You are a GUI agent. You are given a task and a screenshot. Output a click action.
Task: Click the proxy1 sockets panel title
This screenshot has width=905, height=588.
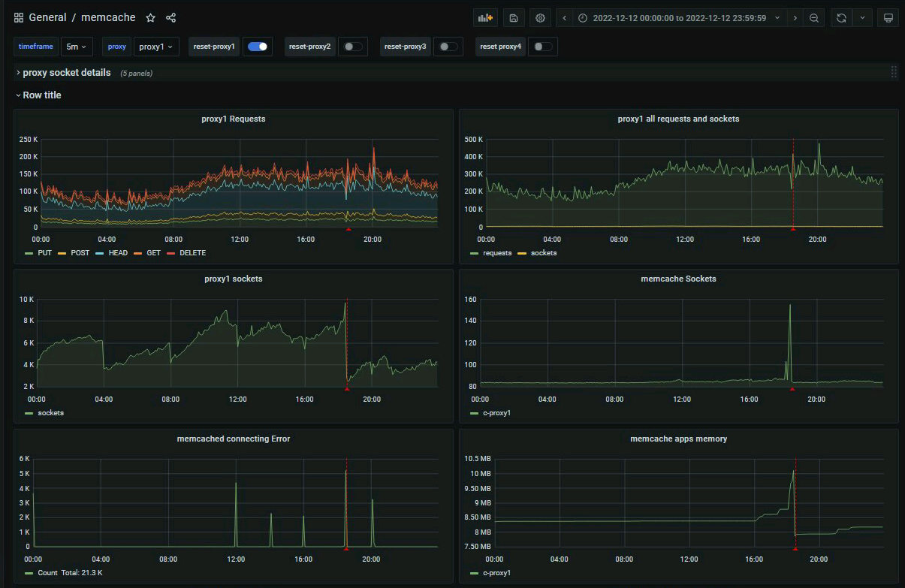234,279
